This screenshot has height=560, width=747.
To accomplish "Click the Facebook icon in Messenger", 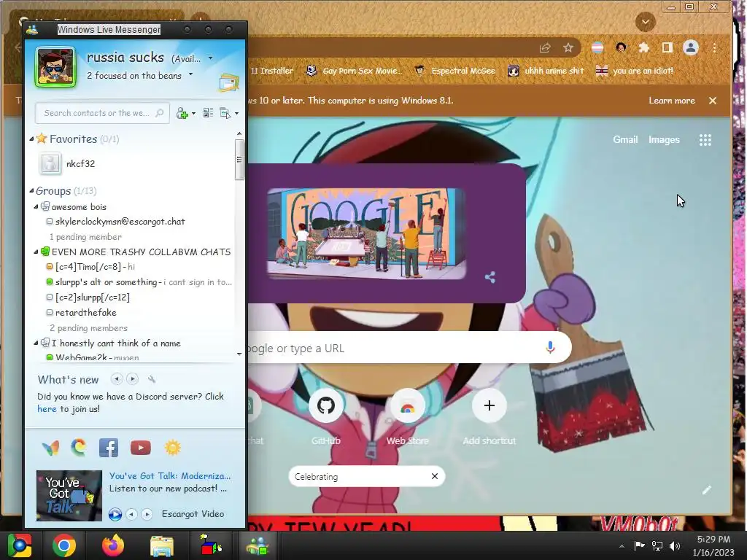I will pos(109,448).
